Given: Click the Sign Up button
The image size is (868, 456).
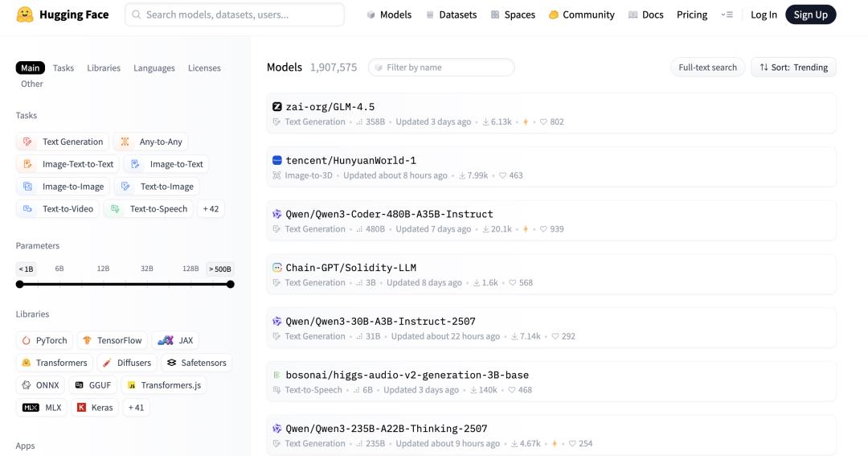Looking at the screenshot, I should tap(810, 15).
